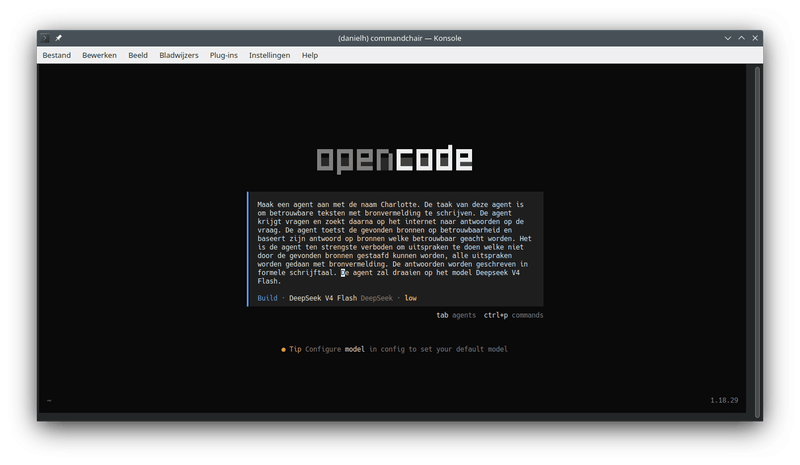The width and height of the screenshot is (800, 465).
Task: Click the terminal vertical scrollbar
Action: tap(758, 240)
